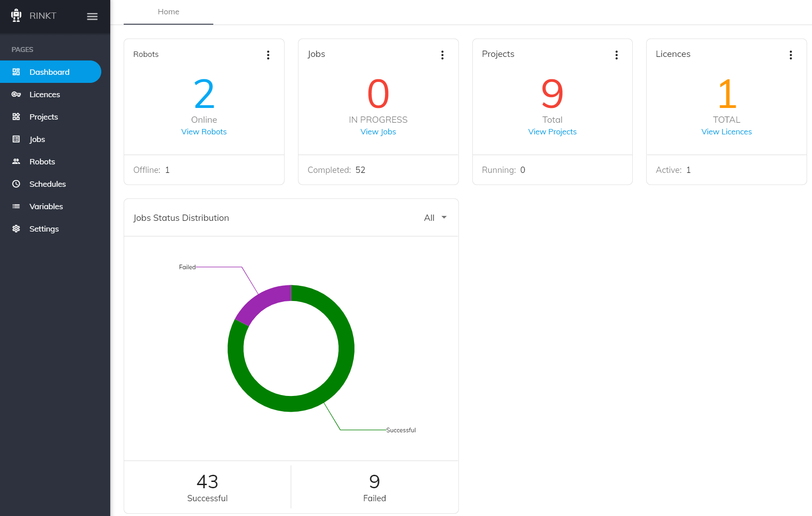Switch to the Home tab
The height and width of the screenshot is (516, 812).
(x=168, y=12)
